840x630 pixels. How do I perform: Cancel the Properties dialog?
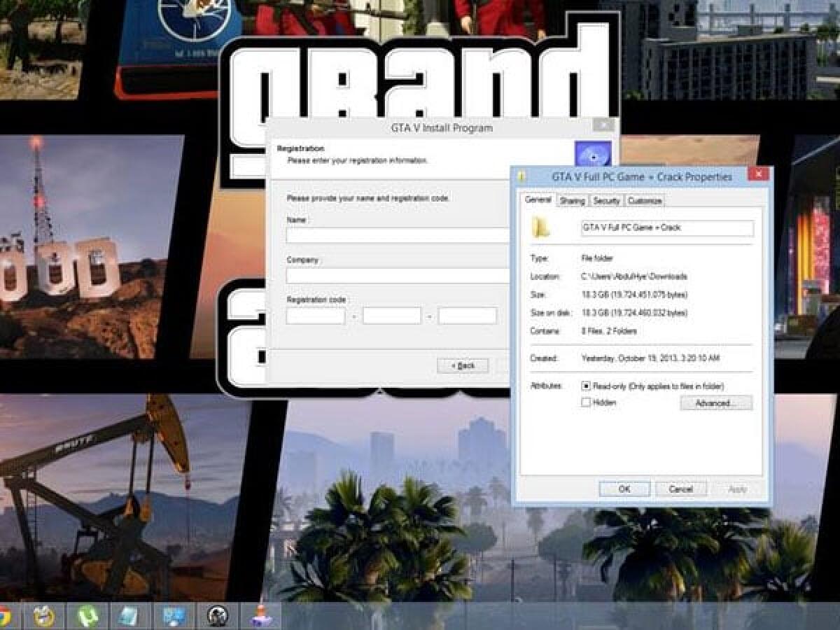pyautogui.click(x=681, y=489)
